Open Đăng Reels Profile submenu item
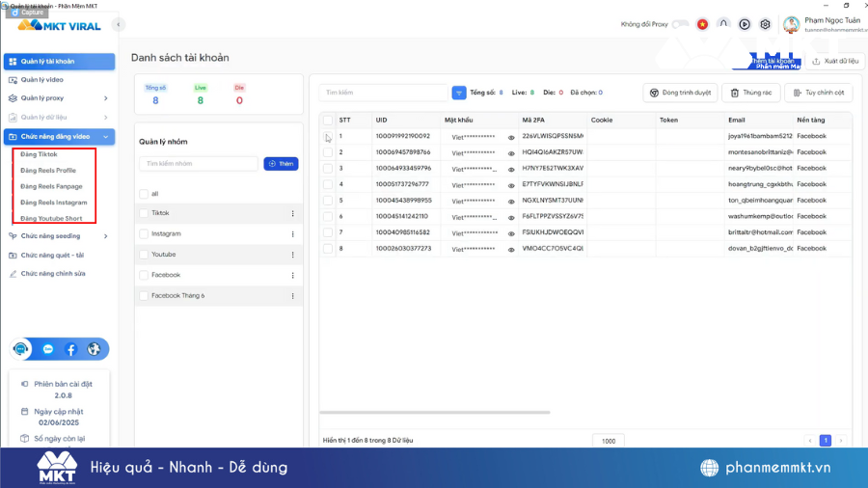This screenshot has width=868, height=488. tap(48, 171)
